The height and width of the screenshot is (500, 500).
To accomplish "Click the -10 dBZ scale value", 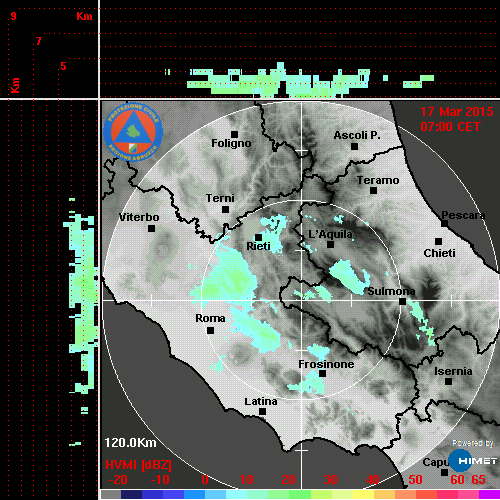I will pos(160,480).
